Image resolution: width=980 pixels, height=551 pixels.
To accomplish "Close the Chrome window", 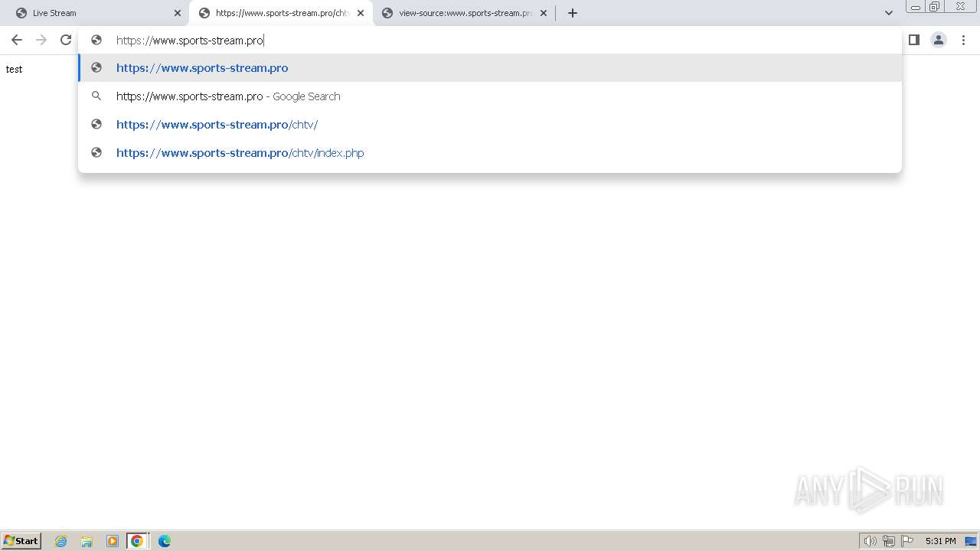I will [960, 7].
